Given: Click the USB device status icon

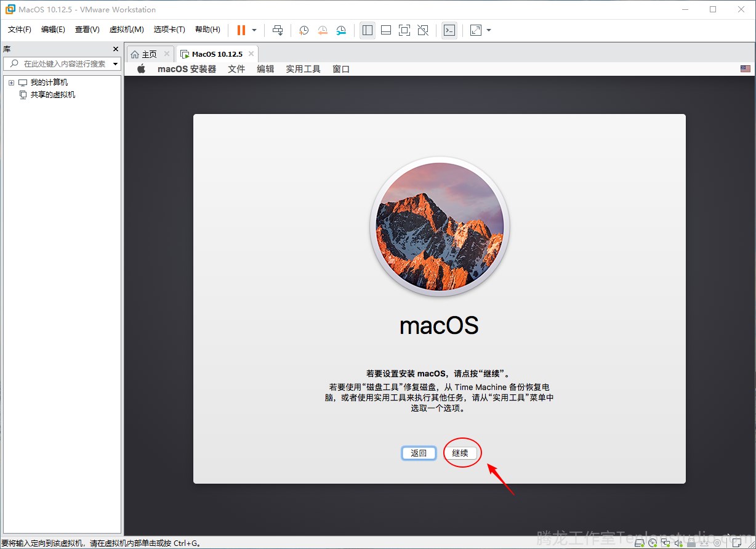Looking at the screenshot, I should (x=692, y=543).
